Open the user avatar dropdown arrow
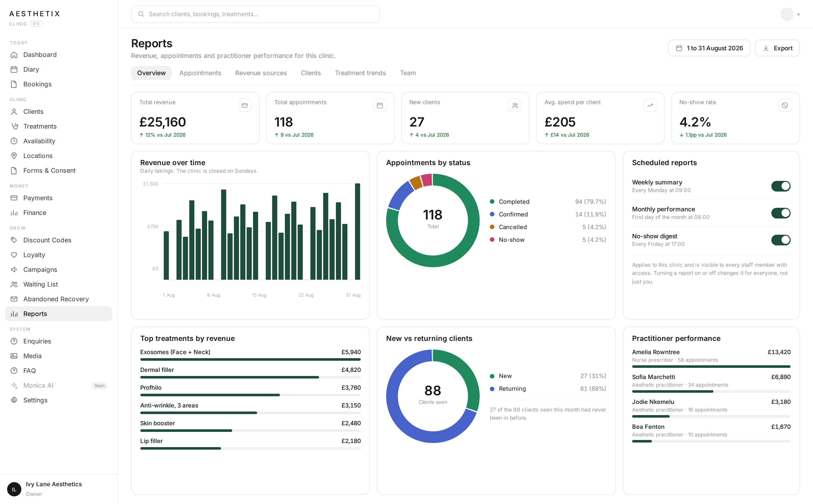The image size is (813, 504). 798,14
